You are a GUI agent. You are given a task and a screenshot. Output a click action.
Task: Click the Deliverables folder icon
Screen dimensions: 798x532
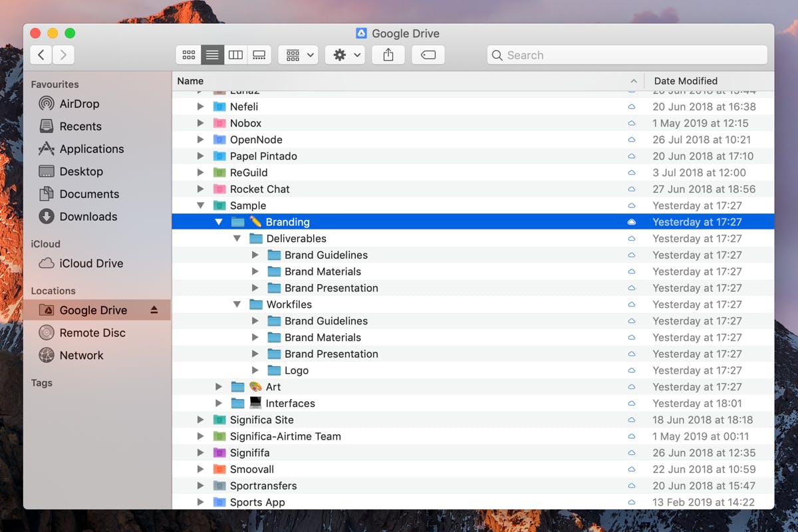tap(256, 239)
